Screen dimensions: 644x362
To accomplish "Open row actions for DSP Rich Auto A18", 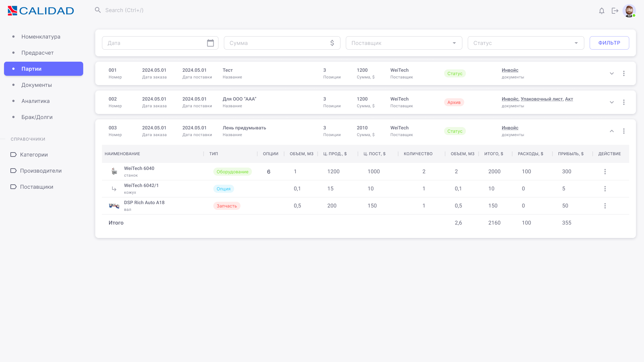I will 605,206.
